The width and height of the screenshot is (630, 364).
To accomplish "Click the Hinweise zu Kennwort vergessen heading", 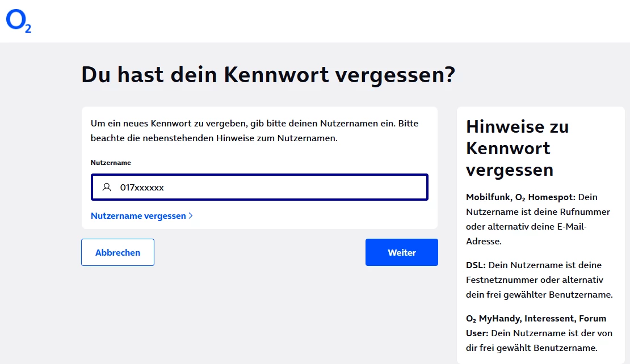I will coord(517,148).
